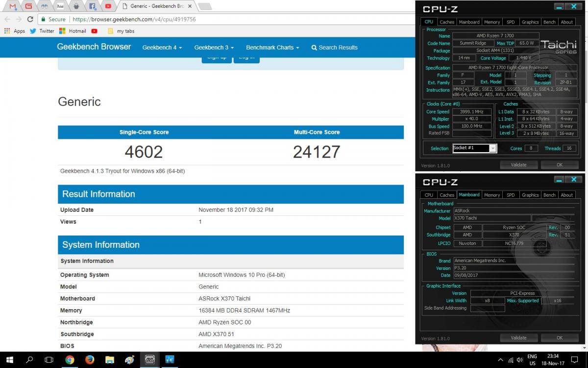Open Firefox from the taskbar

point(90,360)
